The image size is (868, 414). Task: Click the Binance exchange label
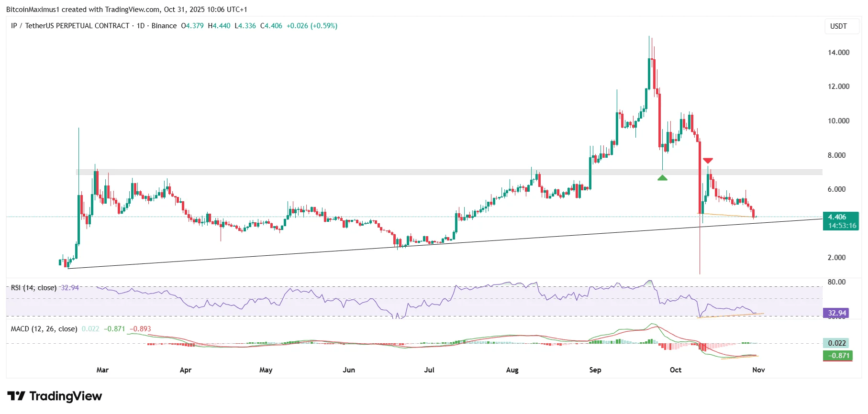164,26
